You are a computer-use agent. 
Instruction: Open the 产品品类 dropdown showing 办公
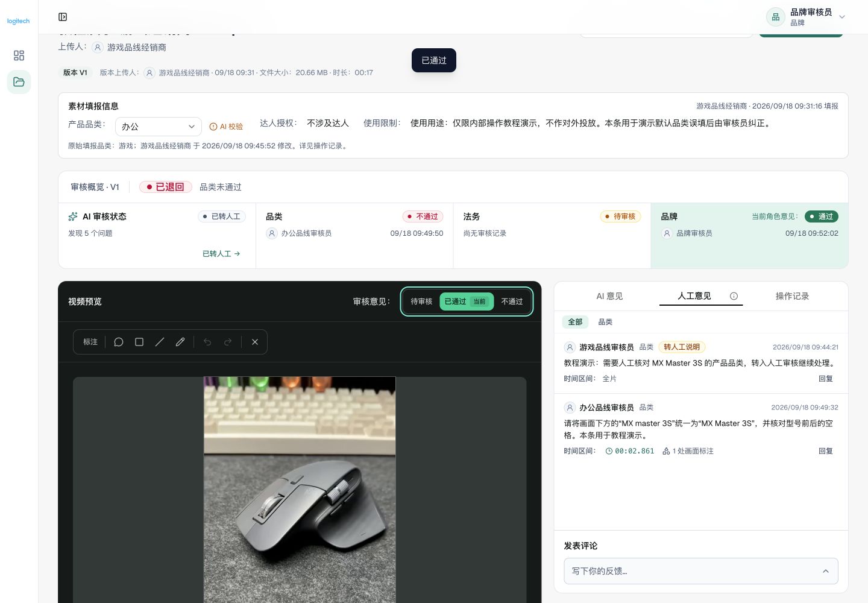tap(159, 127)
